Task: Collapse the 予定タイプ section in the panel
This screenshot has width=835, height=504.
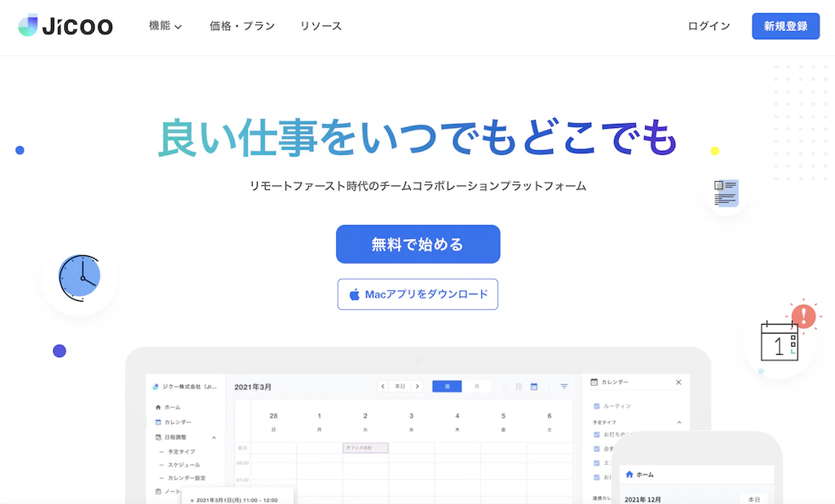Action: click(x=680, y=422)
